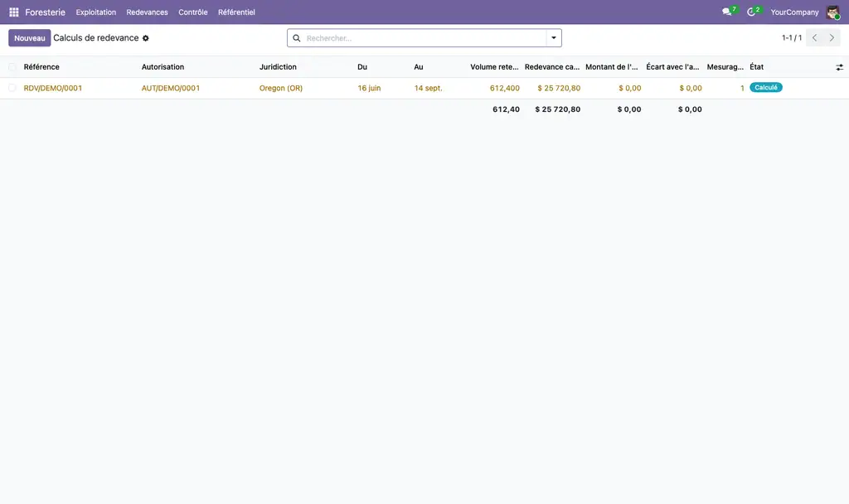Open record RDV/DEMO/0001
This screenshot has height=504, width=849.
coord(53,88)
